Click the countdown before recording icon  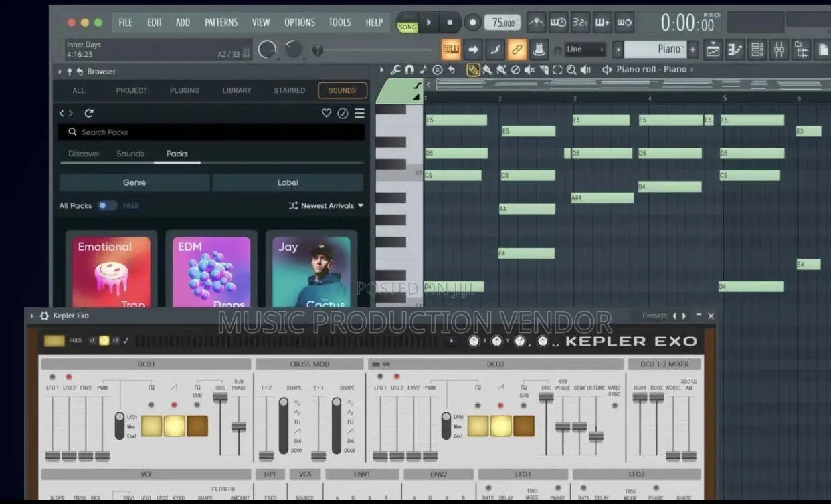(x=580, y=23)
